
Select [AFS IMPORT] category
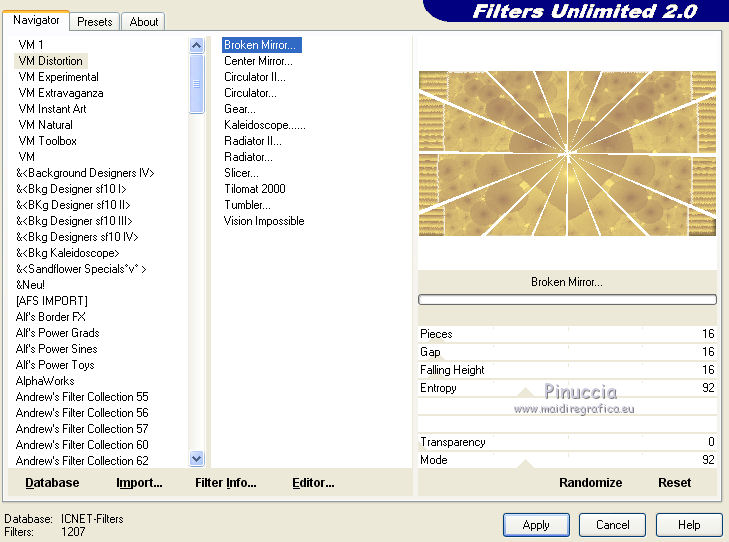52,301
